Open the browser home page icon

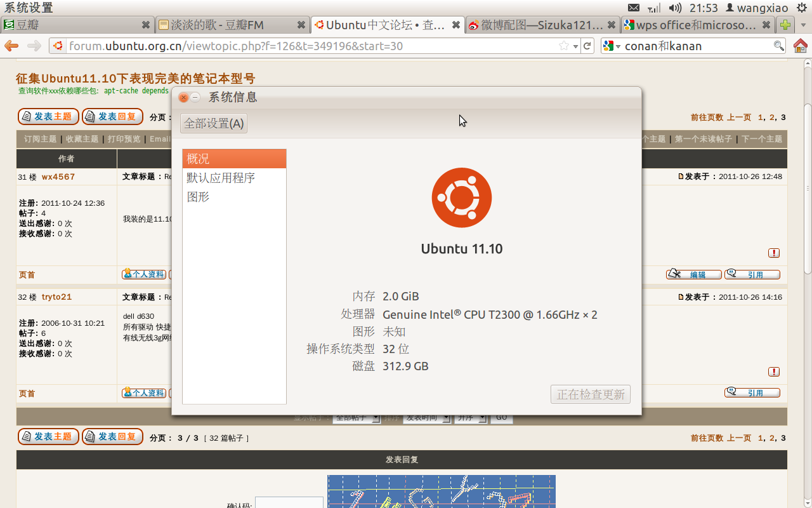pos(801,46)
